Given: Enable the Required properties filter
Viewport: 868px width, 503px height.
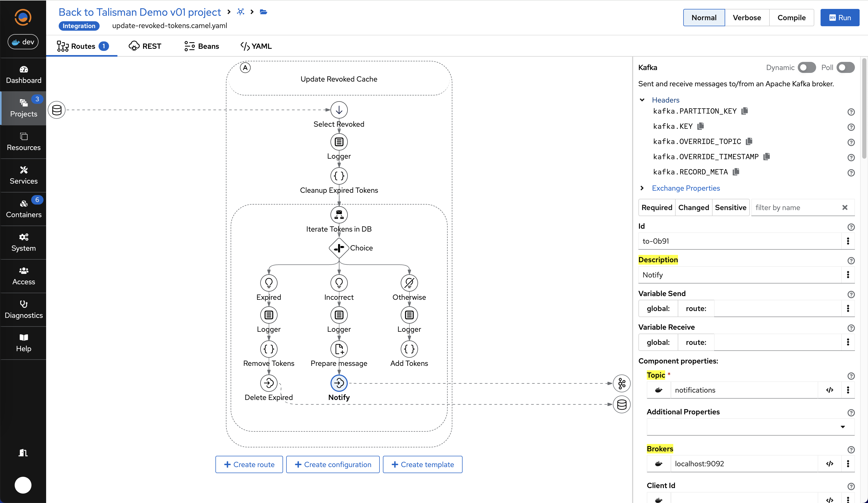Looking at the screenshot, I should click(657, 207).
